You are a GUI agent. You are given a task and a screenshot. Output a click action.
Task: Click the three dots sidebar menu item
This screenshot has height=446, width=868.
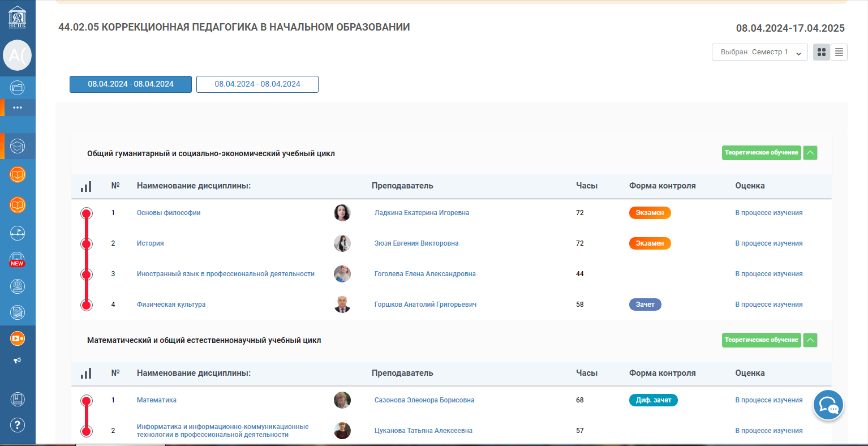point(18,108)
